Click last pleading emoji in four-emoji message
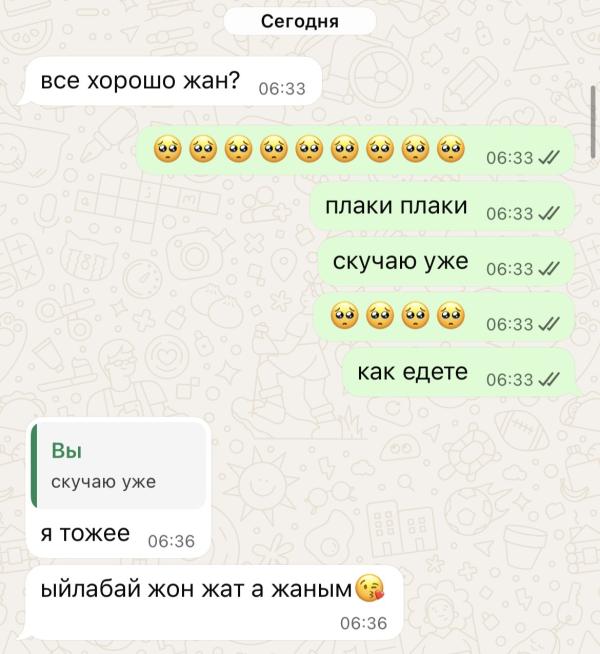 [x=451, y=316]
